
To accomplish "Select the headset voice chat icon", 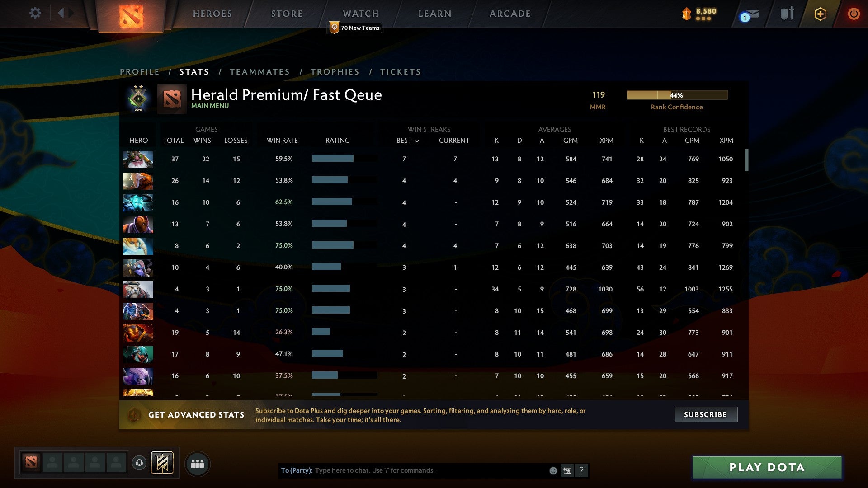I will [139, 463].
